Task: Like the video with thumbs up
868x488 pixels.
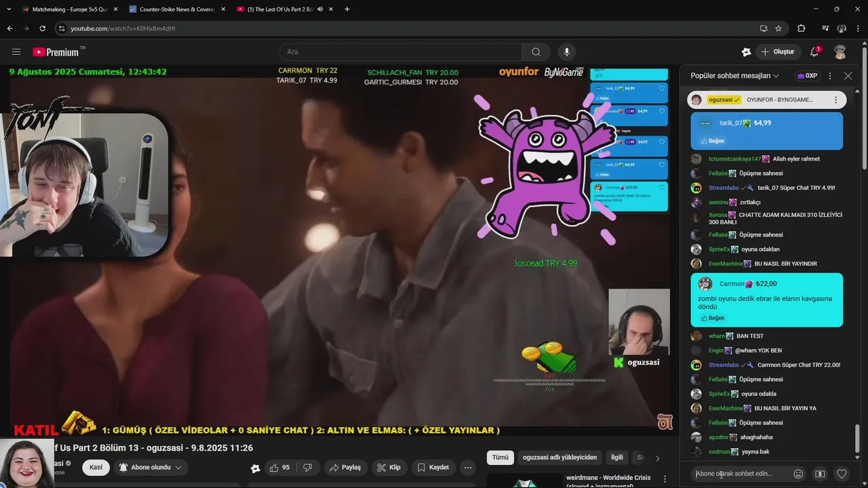Action: [x=279, y=468]
